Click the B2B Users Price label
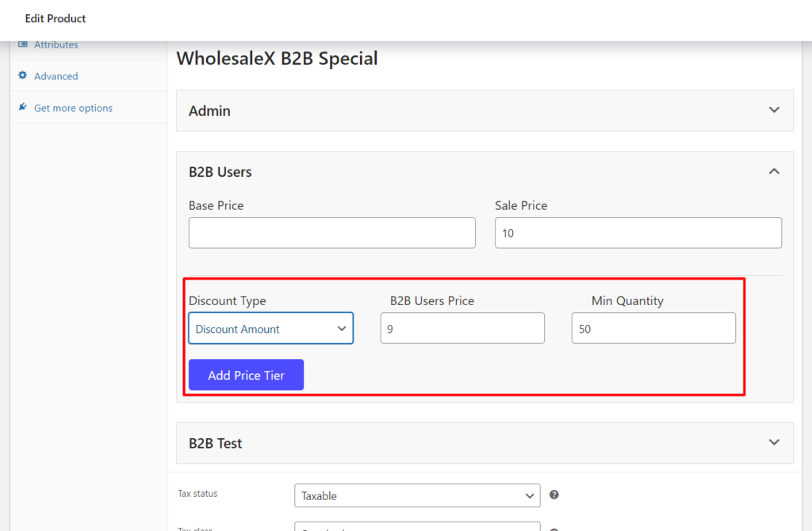 [432, 300]
